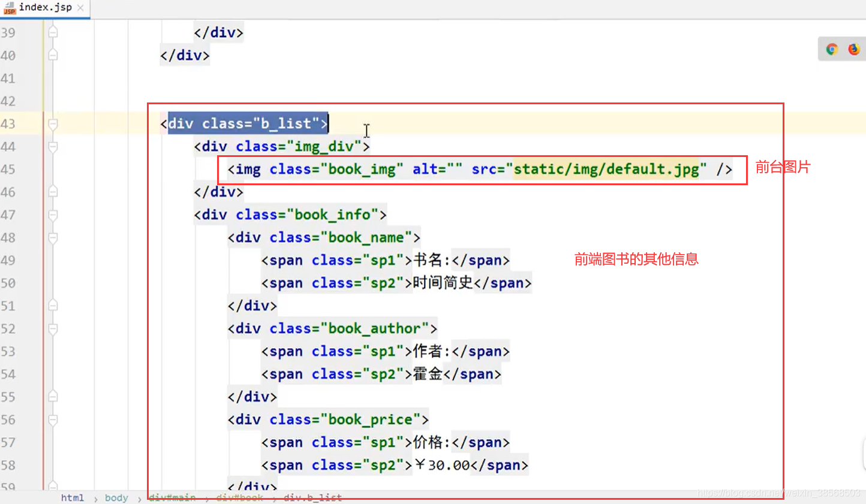The image size is (866, 504).
Task: Click the src path static/img/default.jpg
Action: point(606,169)
